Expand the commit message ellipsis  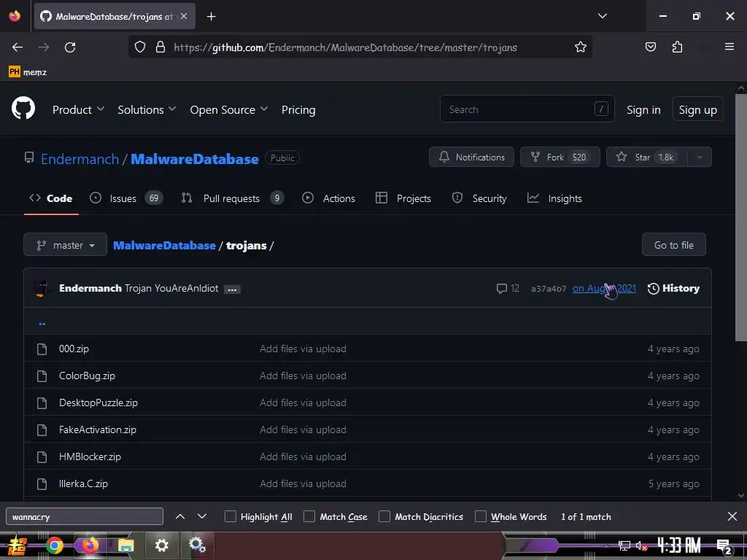click(232, 289)
